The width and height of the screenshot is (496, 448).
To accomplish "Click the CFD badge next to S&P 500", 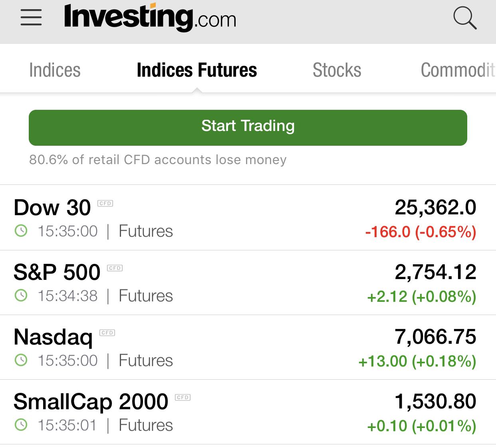I will coord(115,268).
